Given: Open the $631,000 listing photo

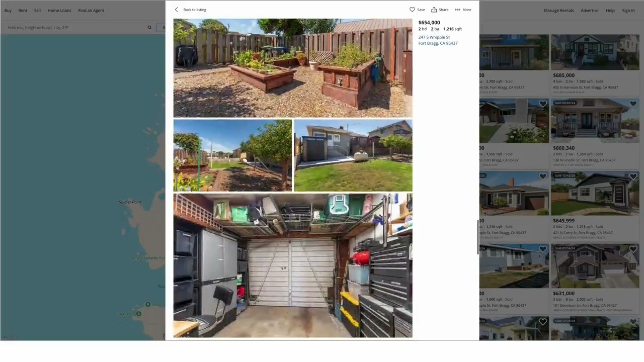Looking at the screenshot, I should click(x=595, y=266).
